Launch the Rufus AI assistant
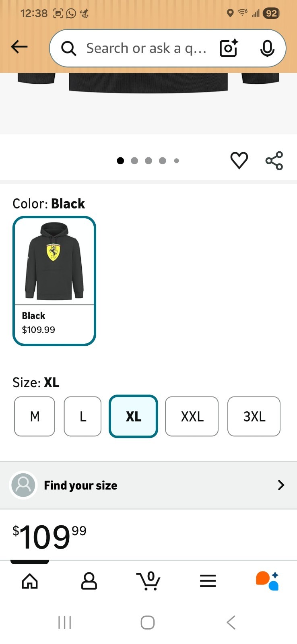The height and width of the screenshot is (644, 297). 267,581
